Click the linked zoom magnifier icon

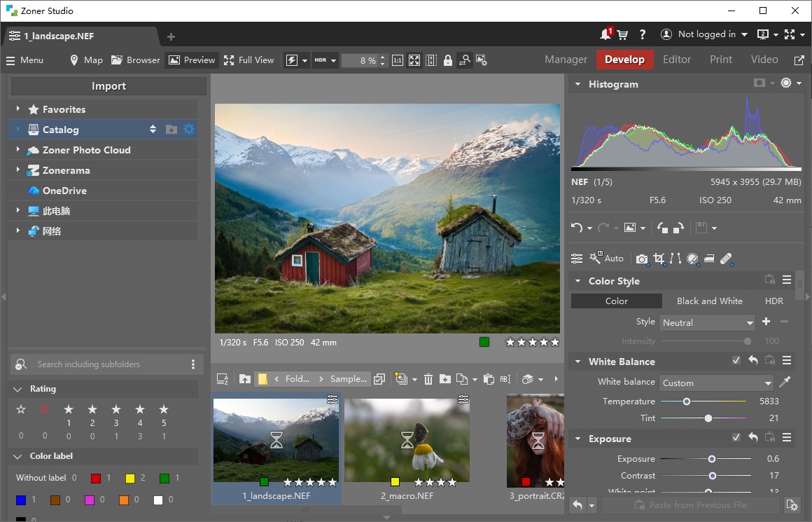[465, 61]
